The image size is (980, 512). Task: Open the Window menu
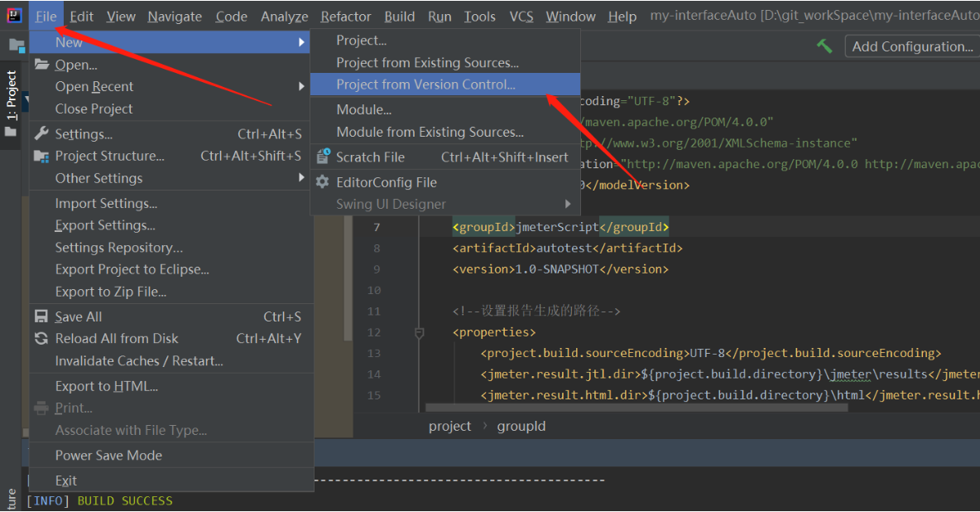[570, 17]
